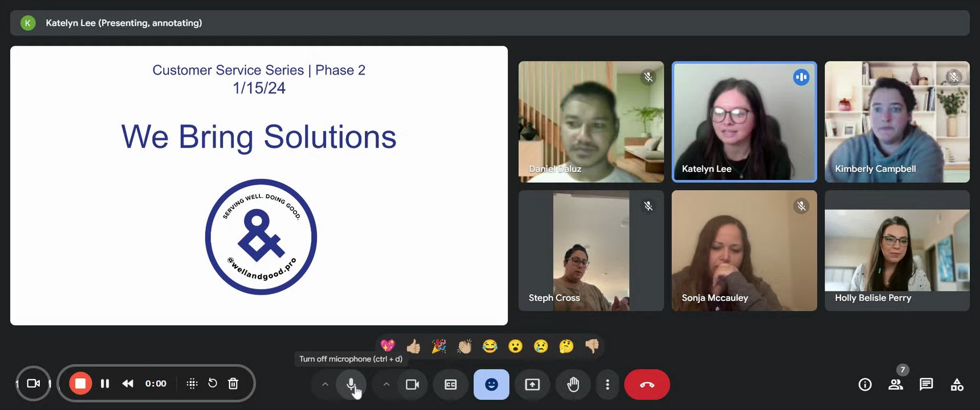Turn off the microphone
980x410 pixels.
click(351, 385)
